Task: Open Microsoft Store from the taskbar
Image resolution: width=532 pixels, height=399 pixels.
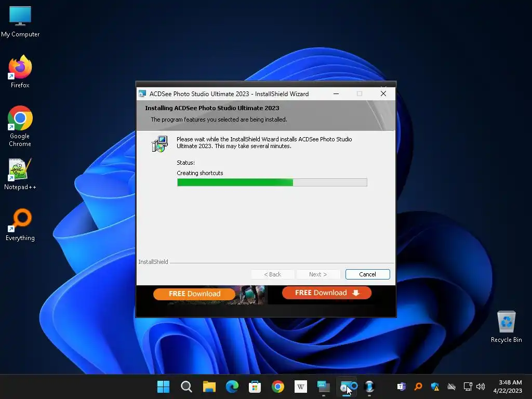Action: tap(255, 387)
